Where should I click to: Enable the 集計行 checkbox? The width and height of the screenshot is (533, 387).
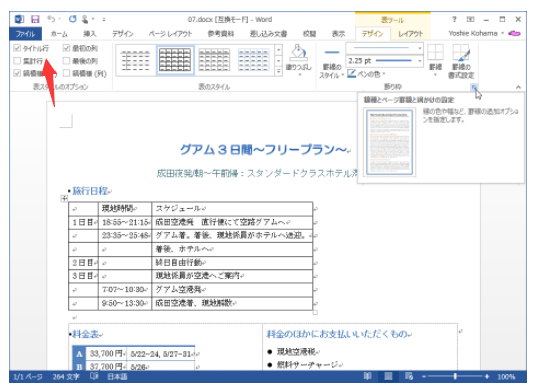(x=17, y=61)
